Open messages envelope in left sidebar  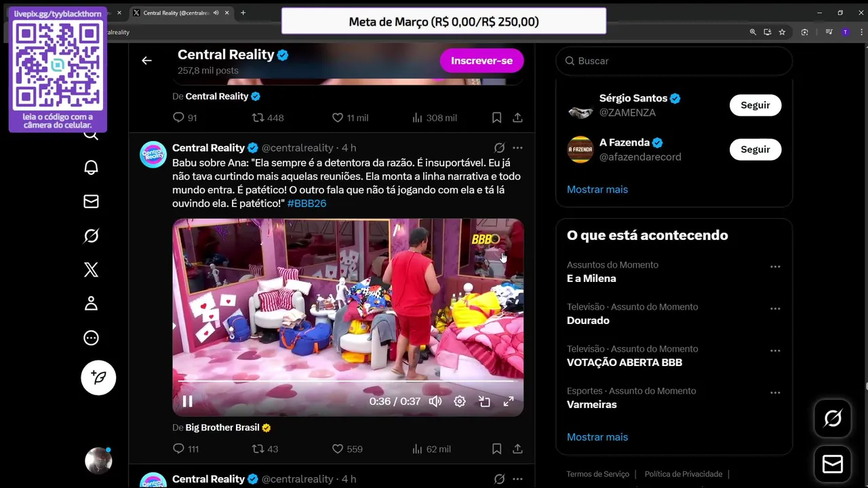tap(91, 201)
